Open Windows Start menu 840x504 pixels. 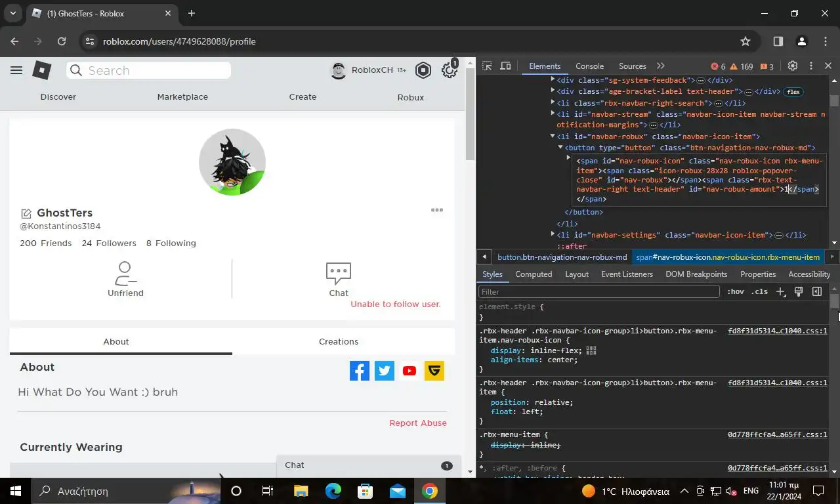(x=16, y=491)
